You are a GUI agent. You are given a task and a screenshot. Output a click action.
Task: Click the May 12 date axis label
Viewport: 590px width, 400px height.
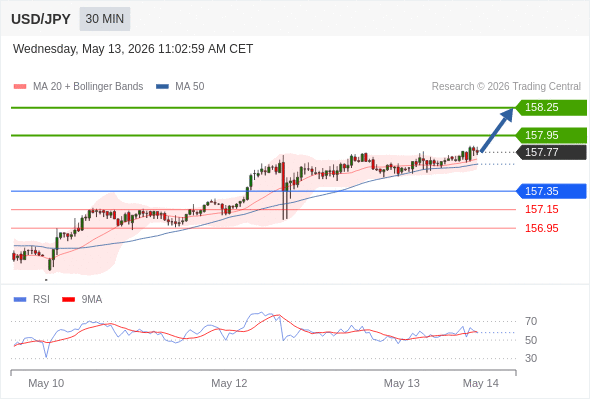[229, 383]
